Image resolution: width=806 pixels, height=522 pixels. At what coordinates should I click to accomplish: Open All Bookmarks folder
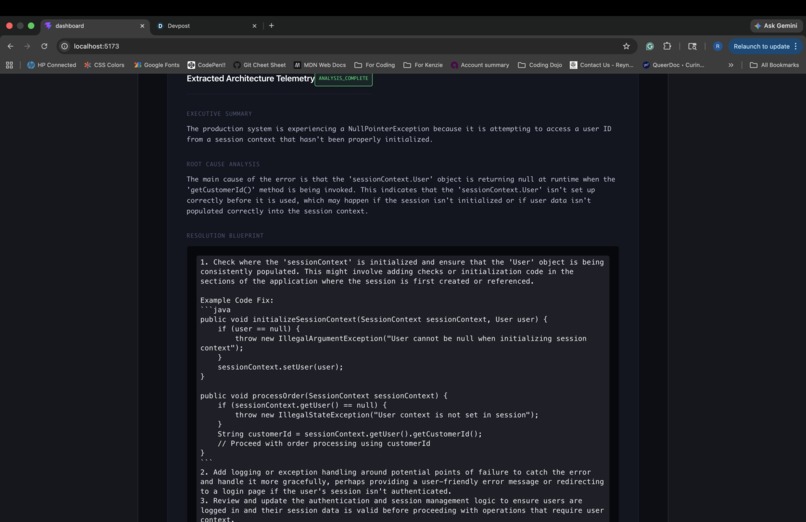click(x=774, y=65)
